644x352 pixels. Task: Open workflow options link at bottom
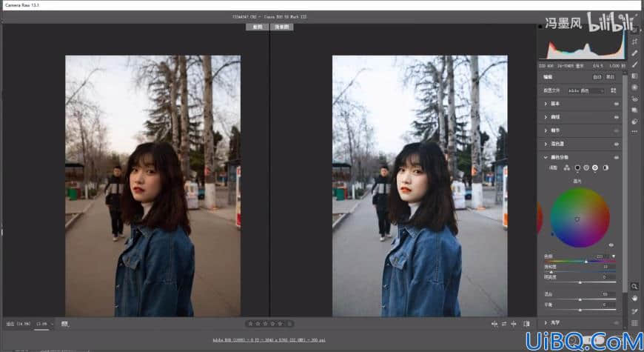[x=269, y=340]
